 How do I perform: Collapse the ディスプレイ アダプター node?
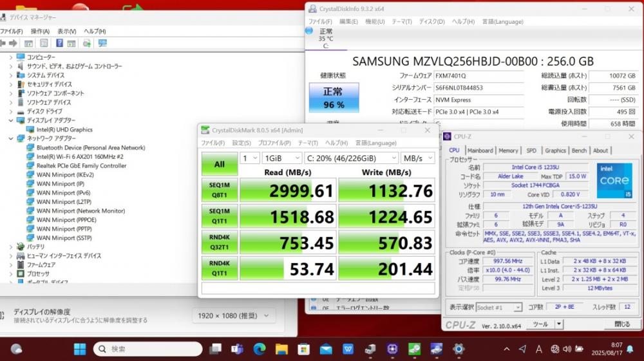[11, 120]
